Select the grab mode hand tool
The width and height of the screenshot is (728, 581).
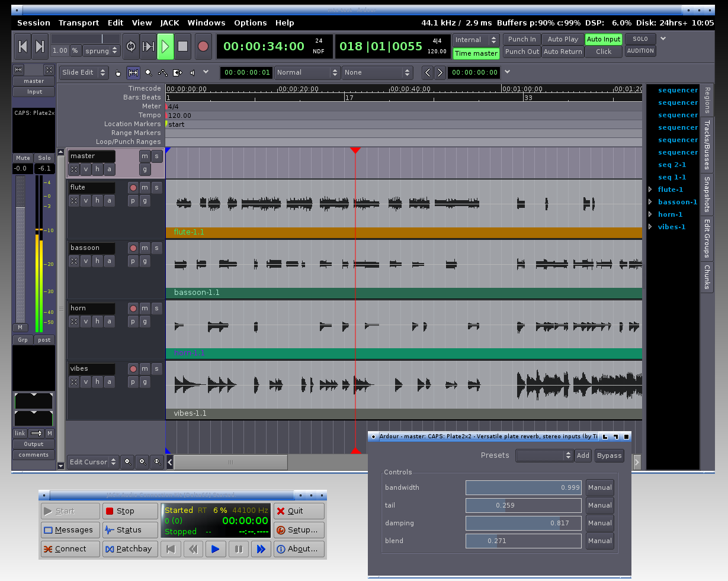(x=118, y=72)
